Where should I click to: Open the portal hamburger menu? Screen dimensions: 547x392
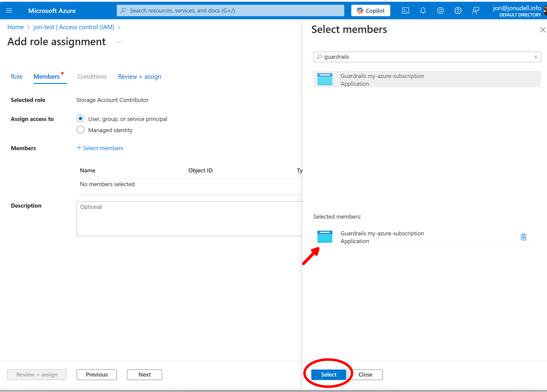(9, 10)
